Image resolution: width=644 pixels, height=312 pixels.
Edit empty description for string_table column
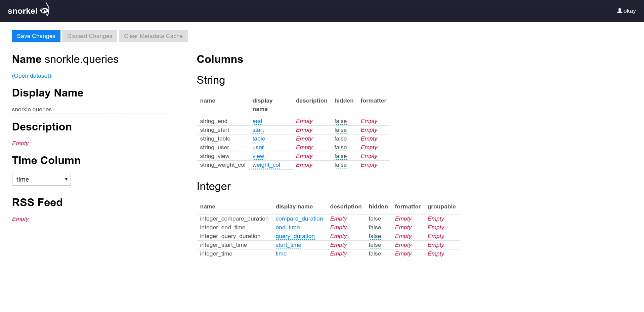tap(304, 139)
